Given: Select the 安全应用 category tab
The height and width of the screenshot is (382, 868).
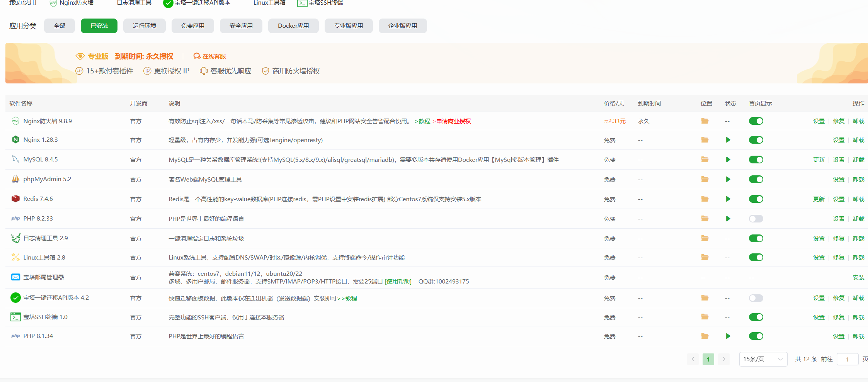Looking at the screenshot, I should tap(241, 26).
